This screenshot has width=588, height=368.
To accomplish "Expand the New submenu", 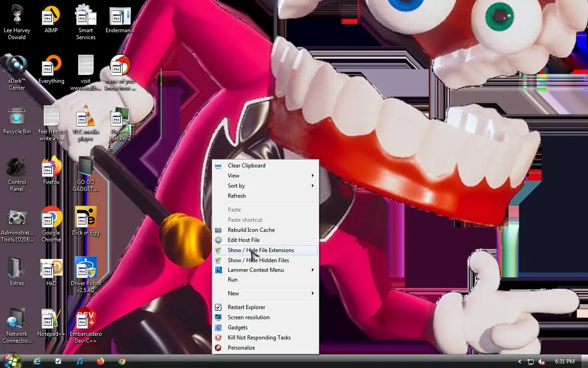I will pos(266,293).
